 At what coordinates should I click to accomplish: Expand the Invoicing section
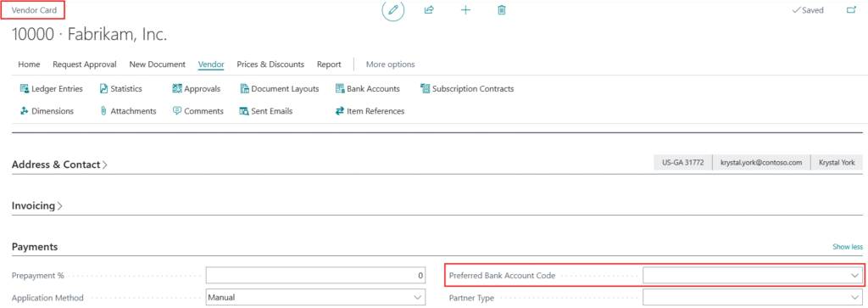(37, 205)
